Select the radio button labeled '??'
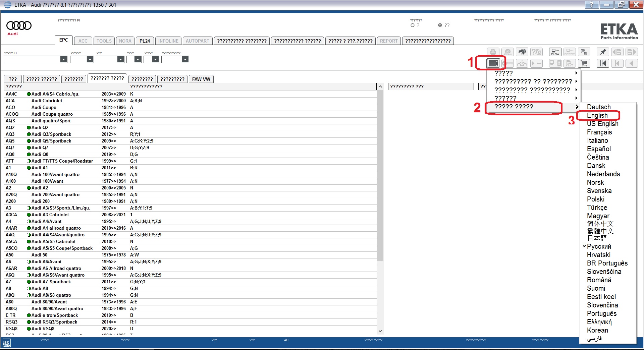 pyautogui.click(x=440, y=25)
